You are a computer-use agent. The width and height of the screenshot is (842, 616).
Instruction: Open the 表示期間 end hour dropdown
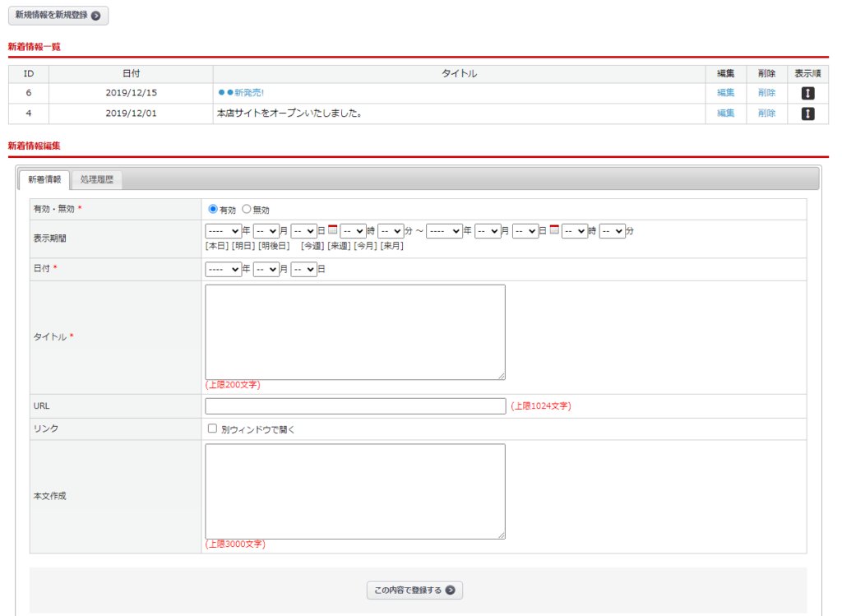coord(574,231)
